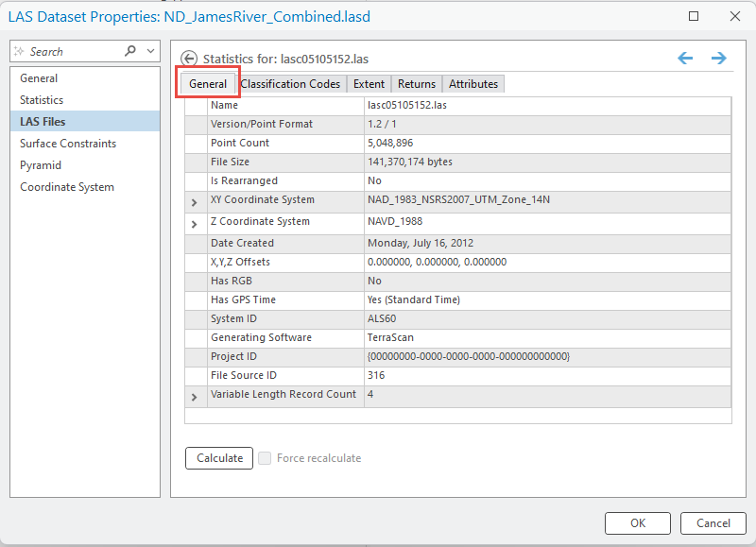
Task: Go to previous LAS file with blue left arrow
Action: pos(685,58)
